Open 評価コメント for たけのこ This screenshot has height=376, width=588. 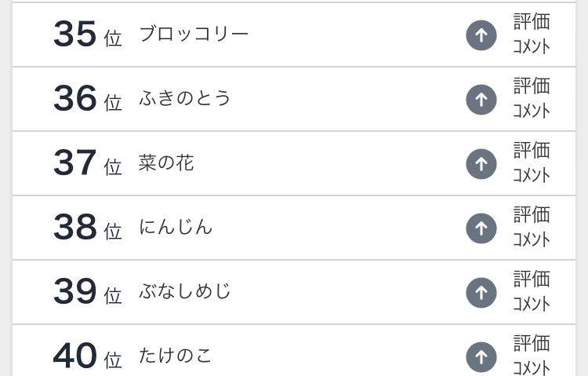[532, 355]
